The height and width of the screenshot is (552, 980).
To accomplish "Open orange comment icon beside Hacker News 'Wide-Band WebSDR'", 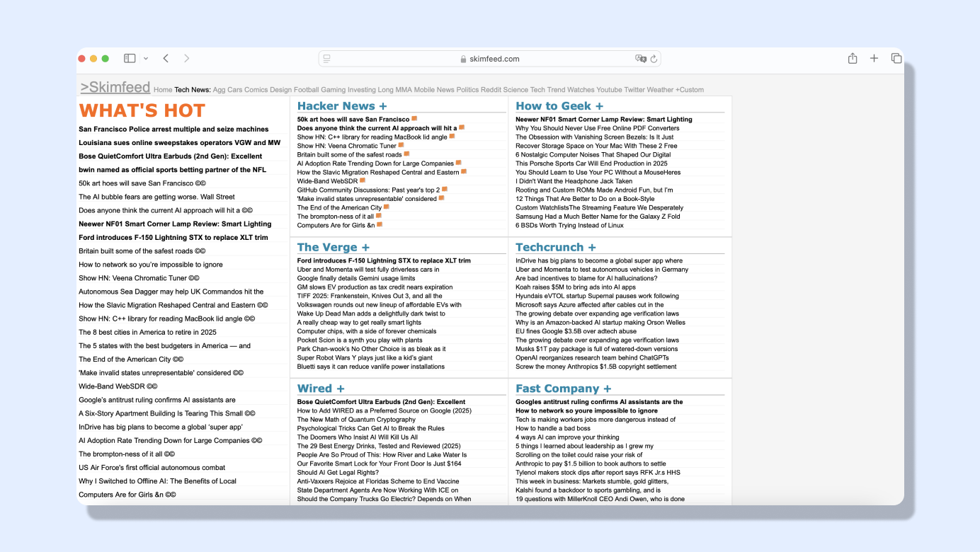I will point(363,180).
